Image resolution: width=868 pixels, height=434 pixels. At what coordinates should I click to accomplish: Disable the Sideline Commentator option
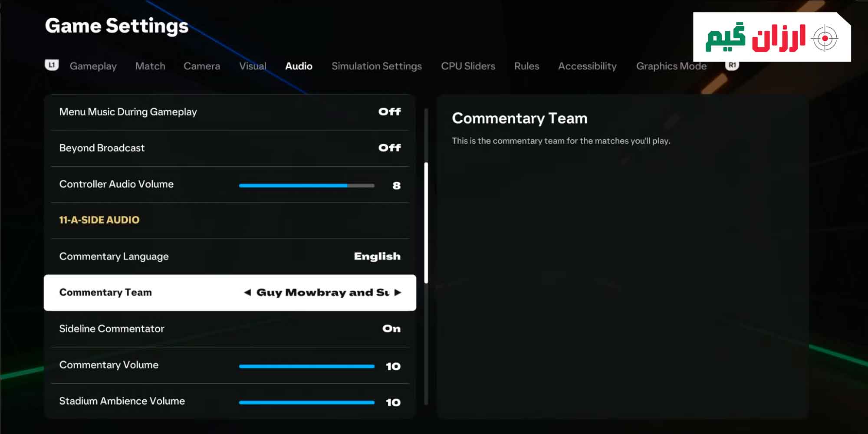click(391, 329)
